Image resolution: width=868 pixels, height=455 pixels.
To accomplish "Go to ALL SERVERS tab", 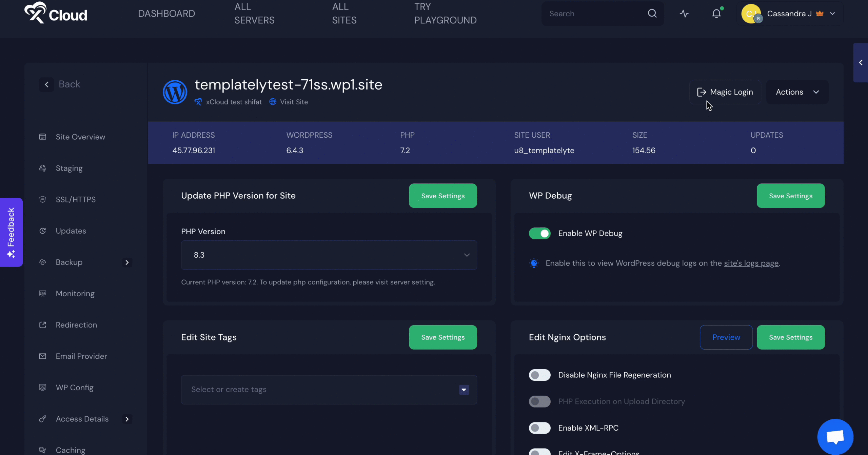I will coord(254,14).
